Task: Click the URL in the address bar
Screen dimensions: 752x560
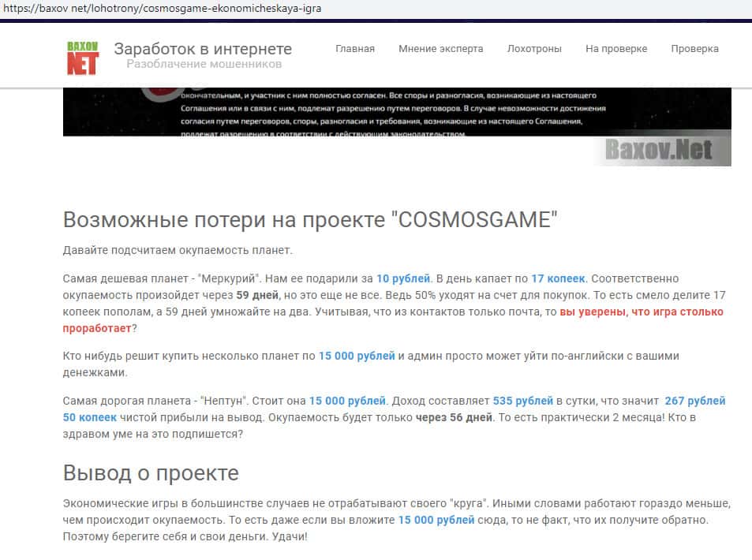Action: point(162,8)
